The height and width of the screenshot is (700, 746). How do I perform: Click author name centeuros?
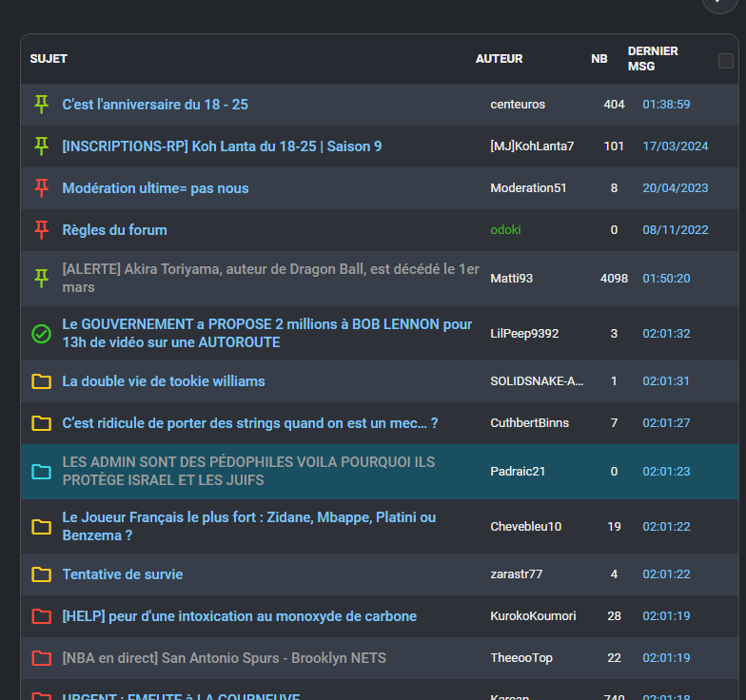pyautogui.click(x=518, y=105)
